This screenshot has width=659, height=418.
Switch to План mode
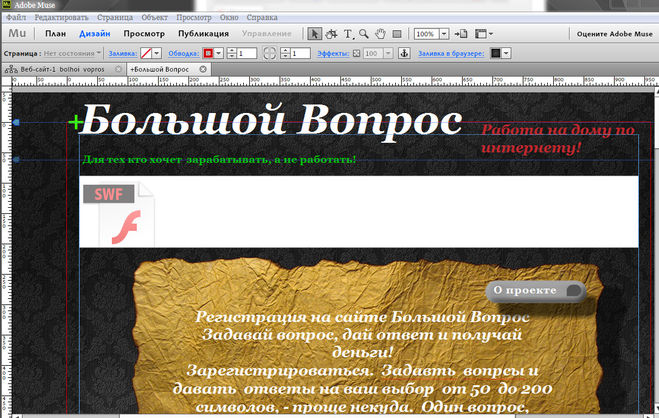coord(55,34)
